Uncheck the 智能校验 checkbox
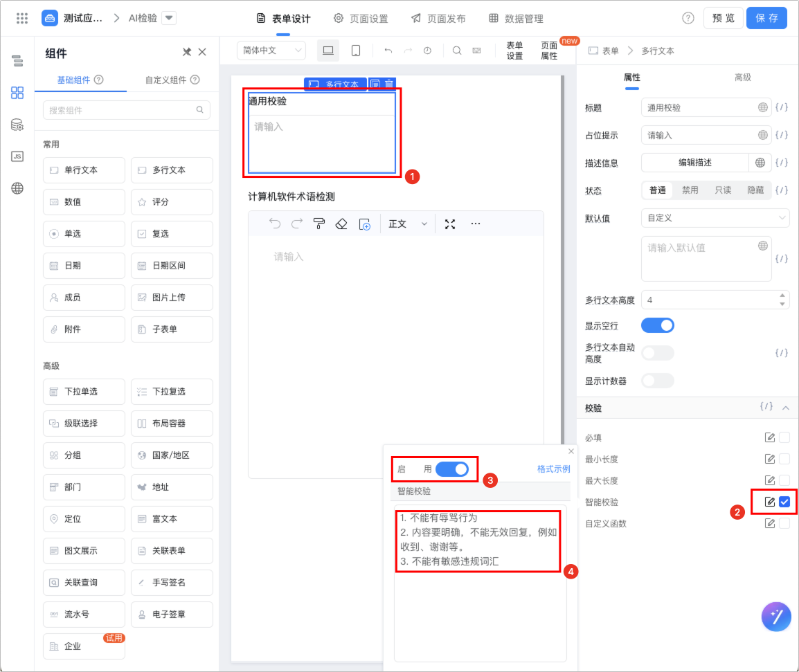 [784, 502]
